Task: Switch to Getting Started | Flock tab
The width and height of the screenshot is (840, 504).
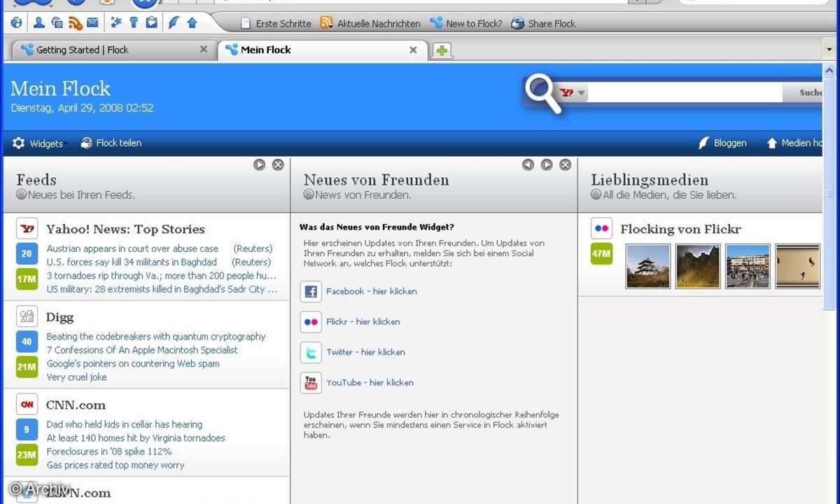Action: [x=113, y=50]
